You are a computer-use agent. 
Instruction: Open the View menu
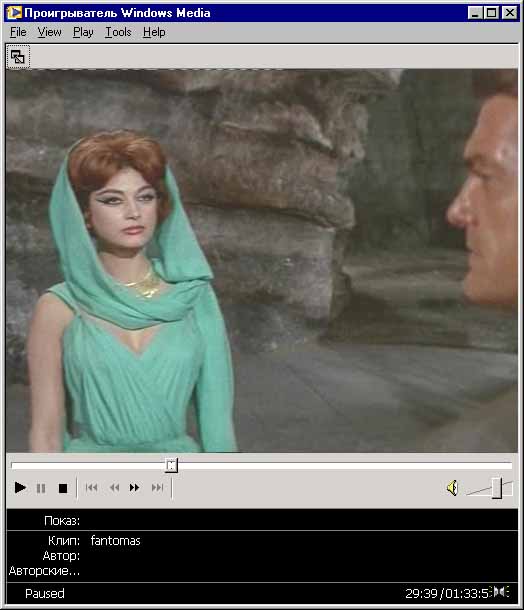pyautogui.click(x=49, y=32)
